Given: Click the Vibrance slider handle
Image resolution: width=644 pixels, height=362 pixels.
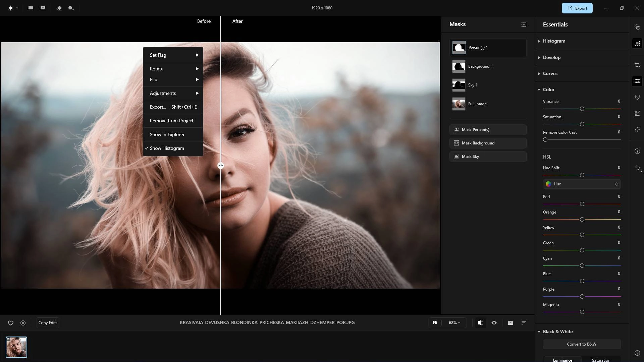Looking at the screenshot, I should pyautogui.click(x=582, y=109).
